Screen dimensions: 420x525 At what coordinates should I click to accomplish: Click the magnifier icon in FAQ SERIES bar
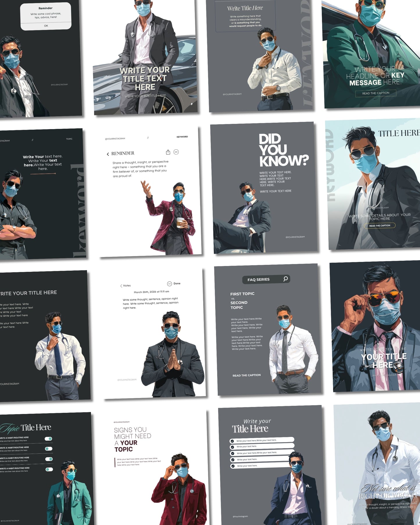285,279
